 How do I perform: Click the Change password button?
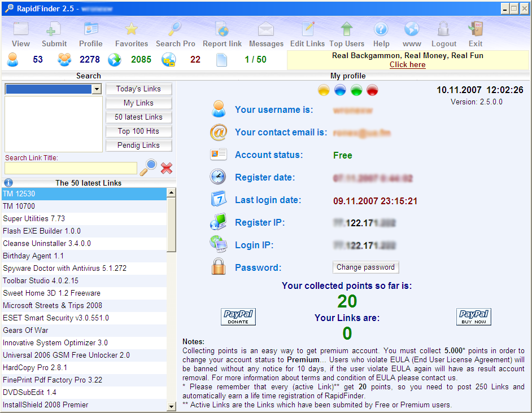365,267
